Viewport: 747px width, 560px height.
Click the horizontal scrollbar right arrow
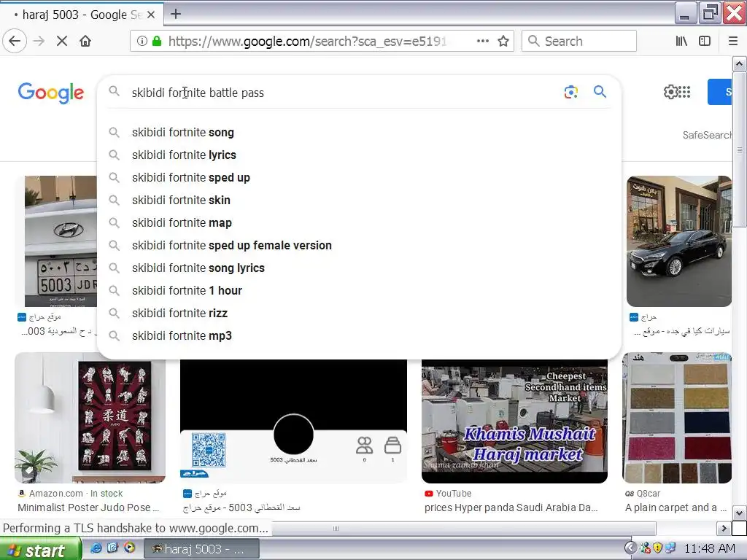724,528
